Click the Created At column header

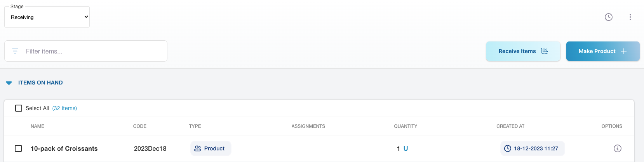[x=510, y=126]
